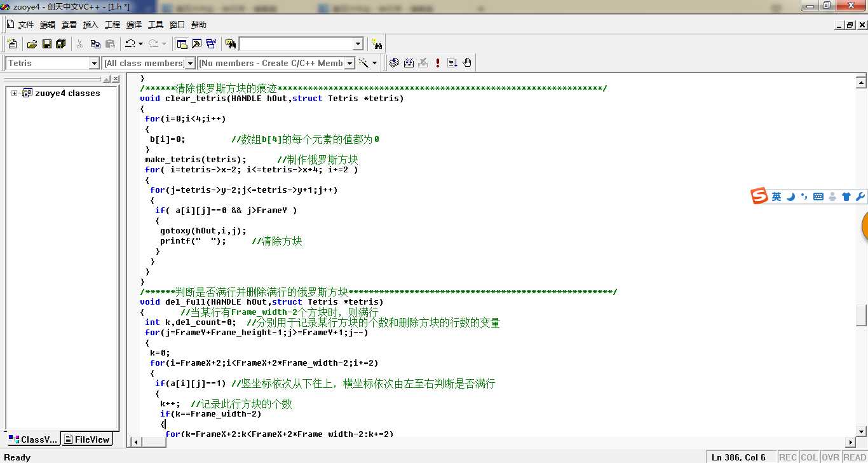Click the Find in Files binoculars icon
Viewport: 868px width, 463px height.
[x=230, y=44]
